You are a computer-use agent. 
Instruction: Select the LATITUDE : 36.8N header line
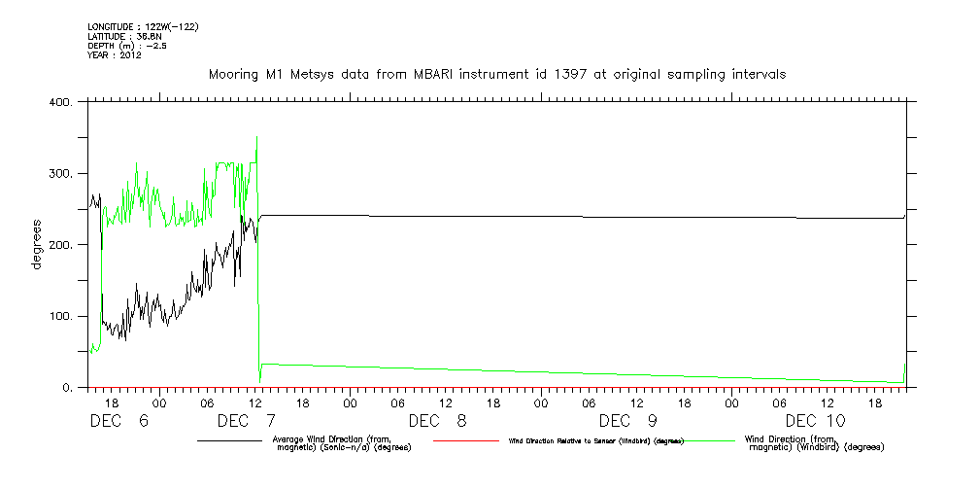click(x=123, y=36)
